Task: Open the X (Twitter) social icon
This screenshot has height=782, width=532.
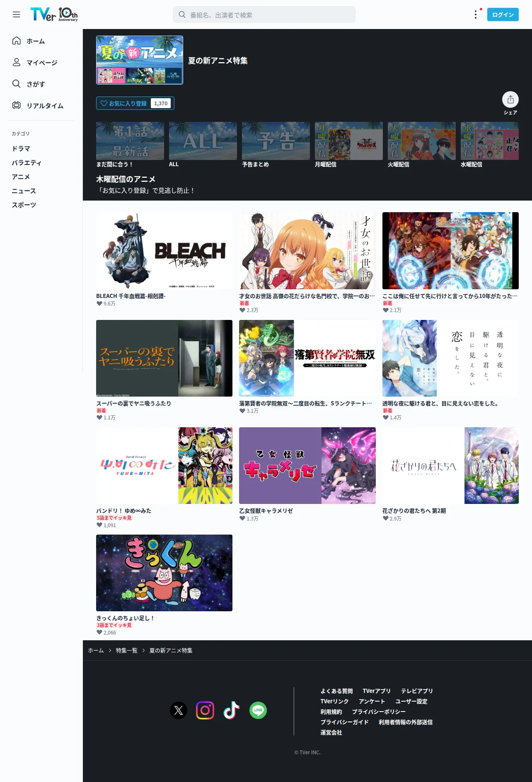Action: [x=179, y=710]
